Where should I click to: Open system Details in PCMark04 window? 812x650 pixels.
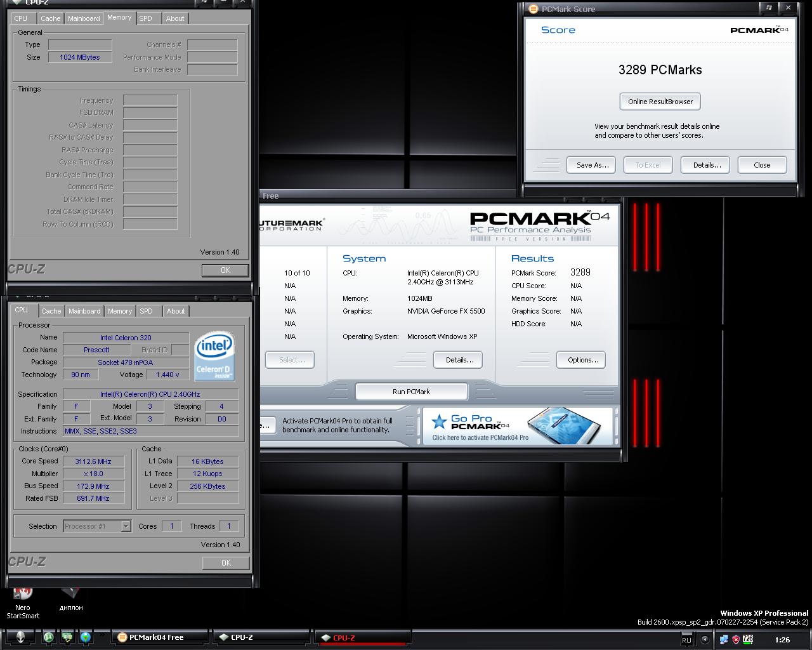pos(459,360)
